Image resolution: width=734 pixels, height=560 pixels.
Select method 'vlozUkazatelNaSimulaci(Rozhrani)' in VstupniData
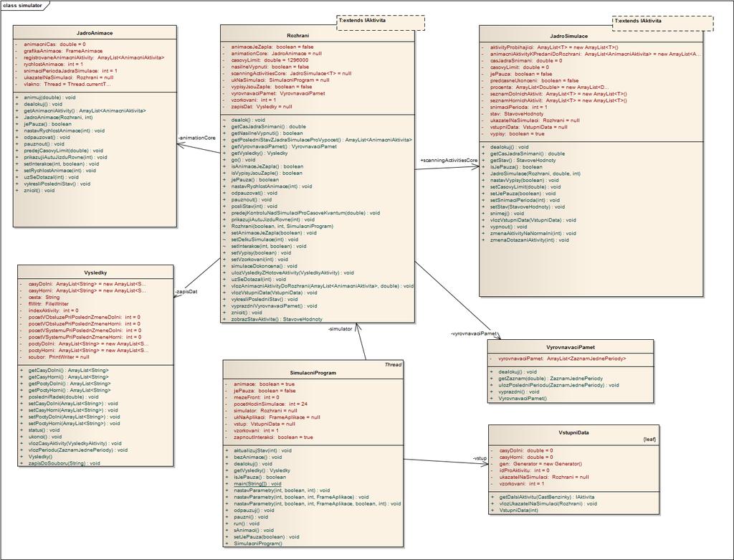click(548, 504)
